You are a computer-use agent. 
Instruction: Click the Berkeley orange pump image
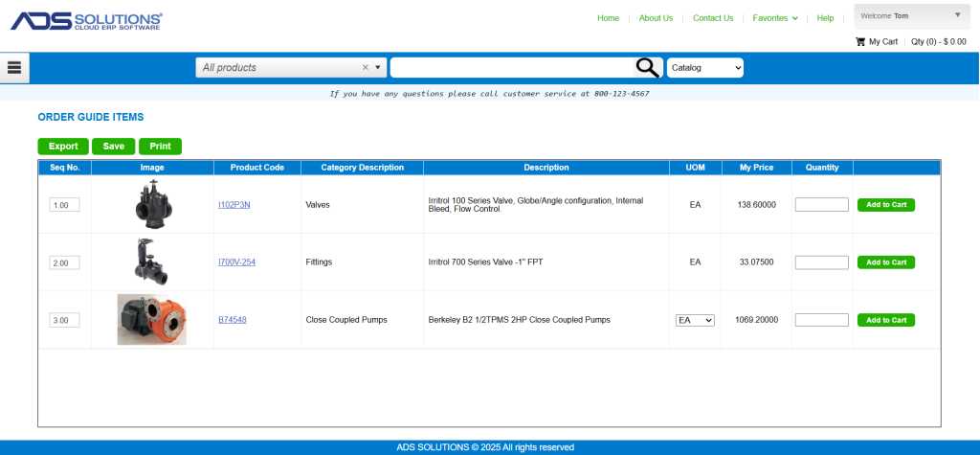(152, 319)
